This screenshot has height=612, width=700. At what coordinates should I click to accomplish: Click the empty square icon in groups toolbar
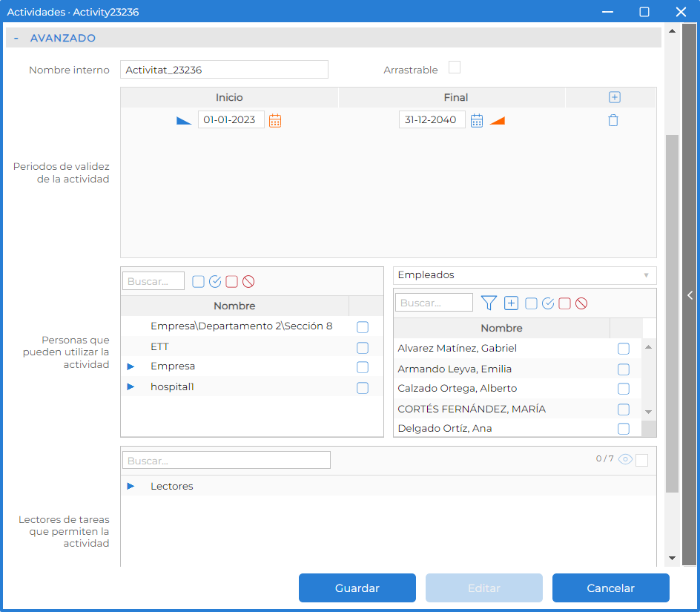(x=198, y=281)
